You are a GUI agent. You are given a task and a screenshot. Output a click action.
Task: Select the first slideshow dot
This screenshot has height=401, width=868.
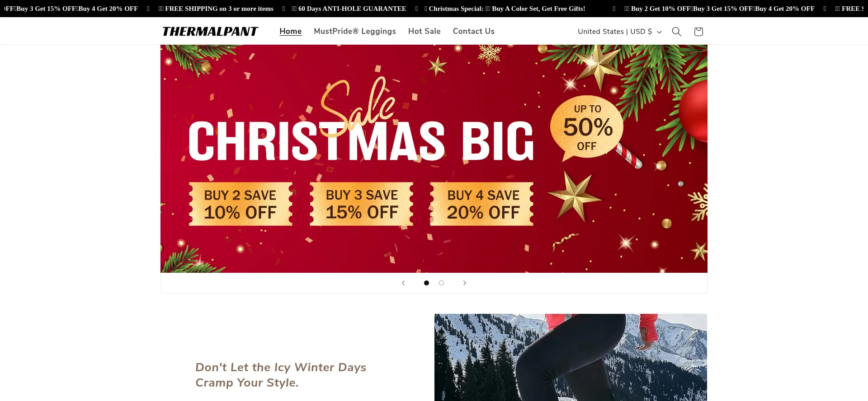click(426, 283)
